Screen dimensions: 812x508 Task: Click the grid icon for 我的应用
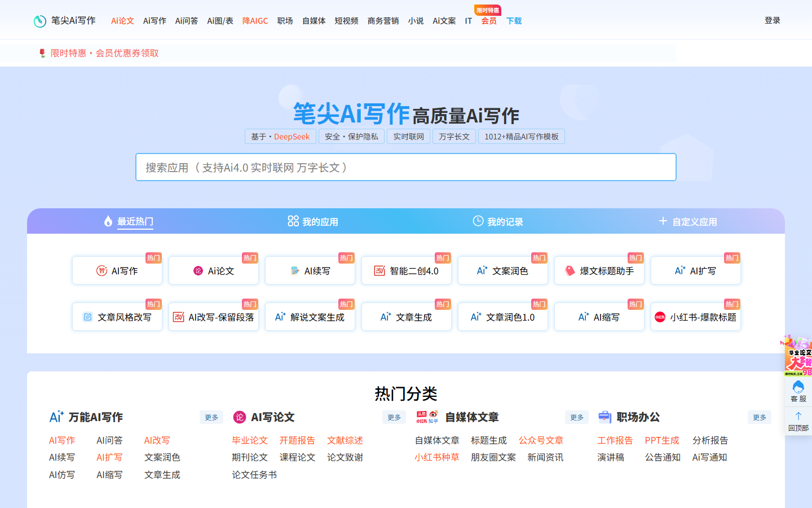click(293, 221)
